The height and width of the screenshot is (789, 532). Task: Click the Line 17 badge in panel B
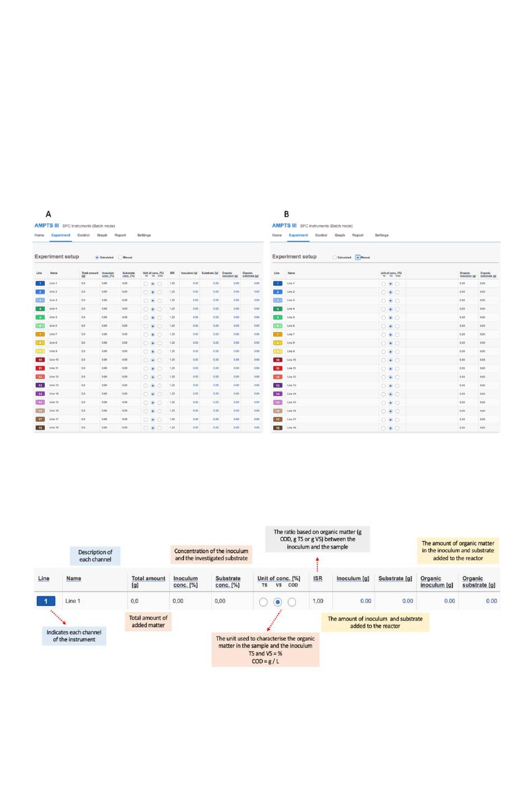[278, 419]
